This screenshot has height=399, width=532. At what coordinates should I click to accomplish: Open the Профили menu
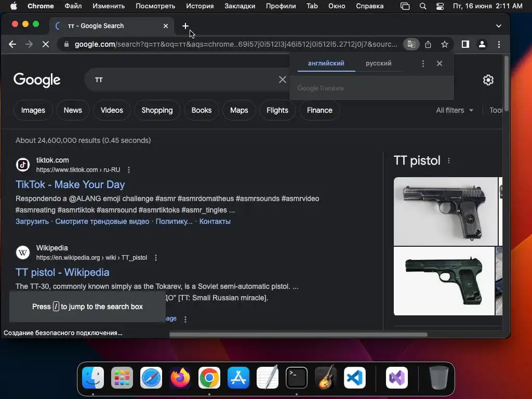pos(281,6)
